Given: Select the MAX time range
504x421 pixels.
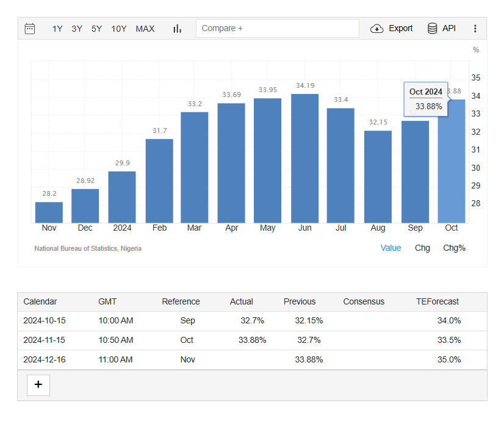Looking at the screenshot, I should click(145, 29).
